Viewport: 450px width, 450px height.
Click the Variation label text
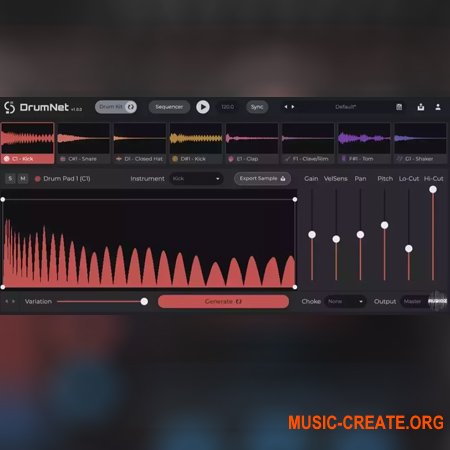(38, 301)
